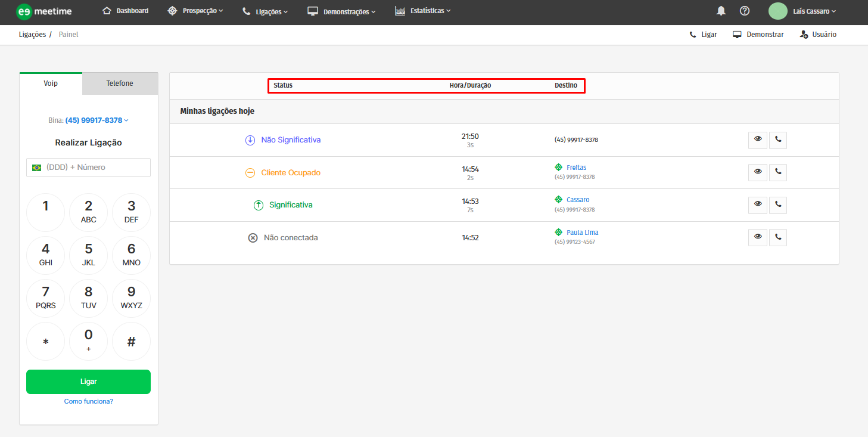Screen dimensions: 868x437
Task: View details of the 21:50 call
Action: point(758,140)
